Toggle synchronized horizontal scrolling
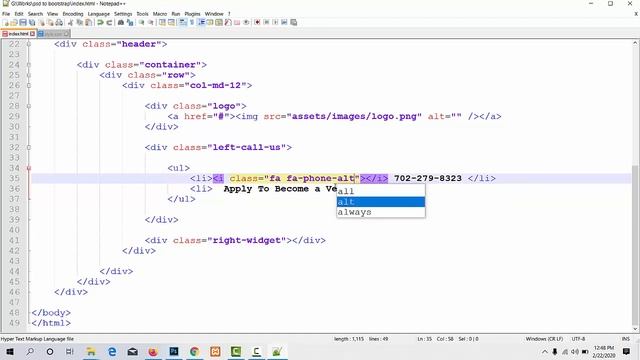 (x=171, y=22)
